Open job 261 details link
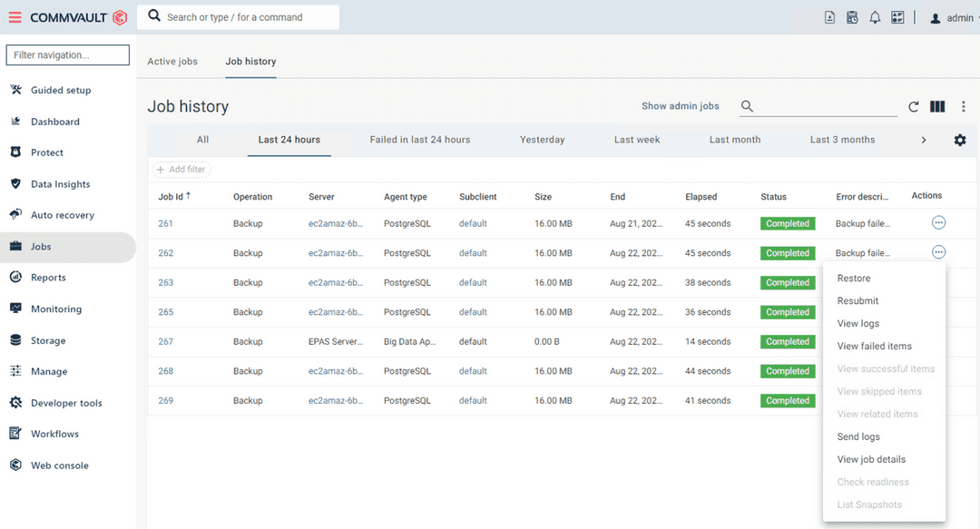980x529 pixels. (x=165, y=223)
